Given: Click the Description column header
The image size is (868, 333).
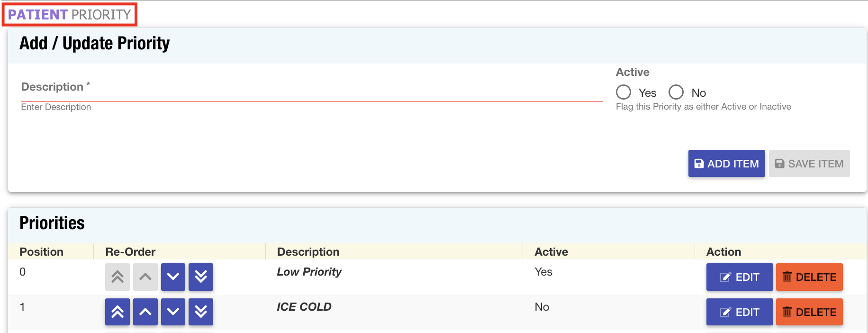Looking at the screenshot, I should (308, 252).
